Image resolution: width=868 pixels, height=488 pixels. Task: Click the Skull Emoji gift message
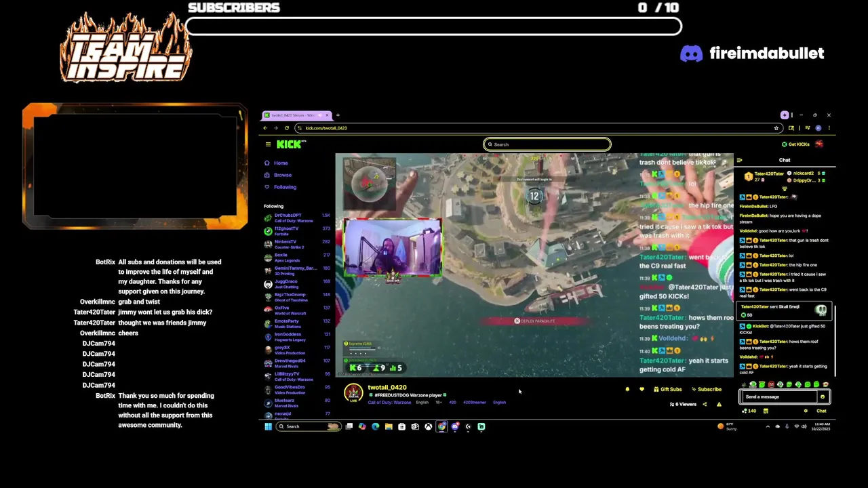(785, 310)
